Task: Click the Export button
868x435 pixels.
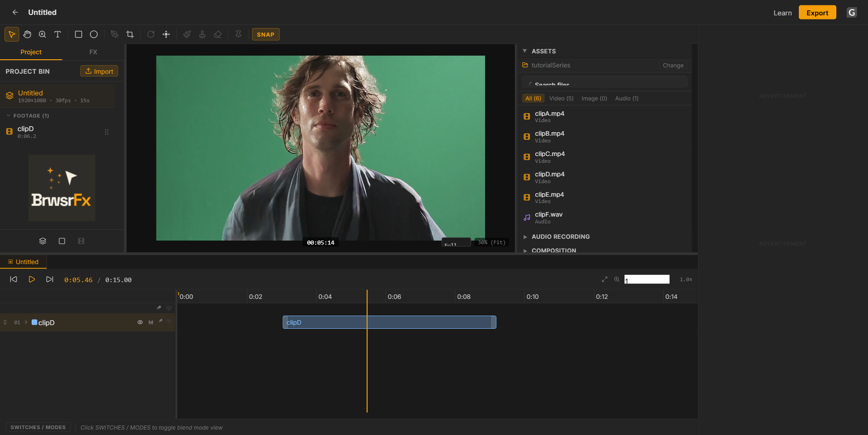Action: pos(817,13)
